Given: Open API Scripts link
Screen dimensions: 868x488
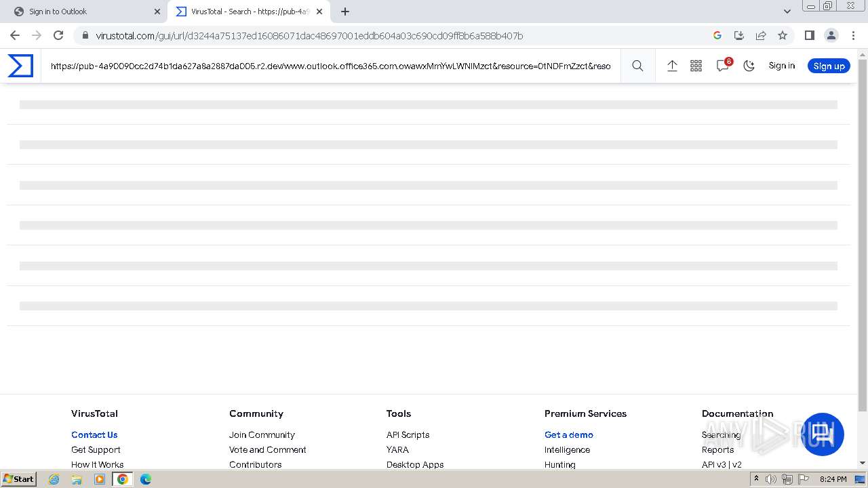Looking at the screenshot, I should 408,434.
